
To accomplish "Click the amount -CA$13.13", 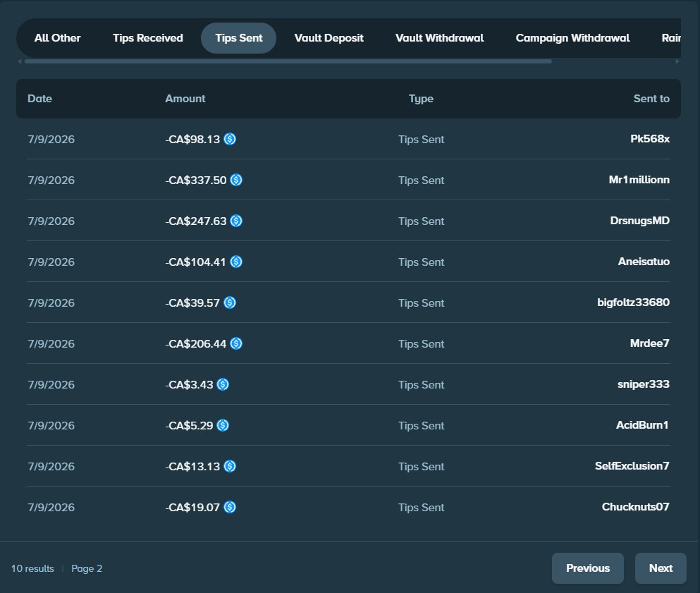I will point(193,466).
